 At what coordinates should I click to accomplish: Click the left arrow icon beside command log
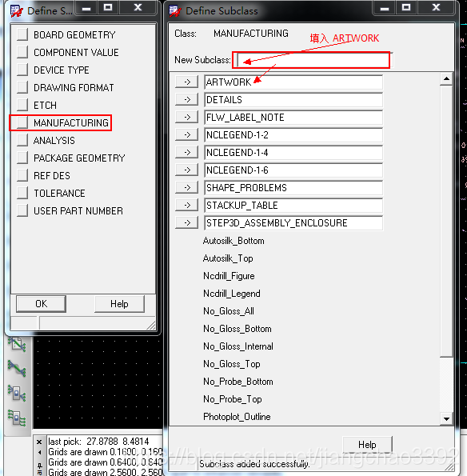pyautogui.click(x=39, y=452)
